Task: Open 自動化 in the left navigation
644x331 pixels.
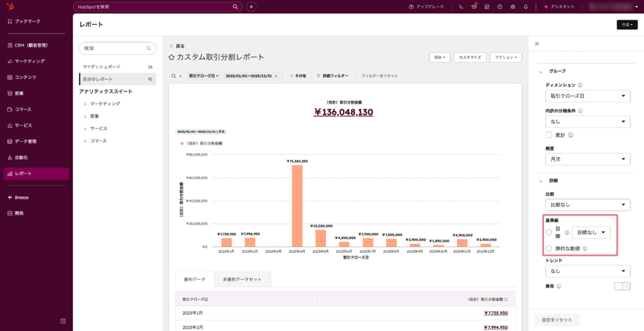Action: (21, 157)
